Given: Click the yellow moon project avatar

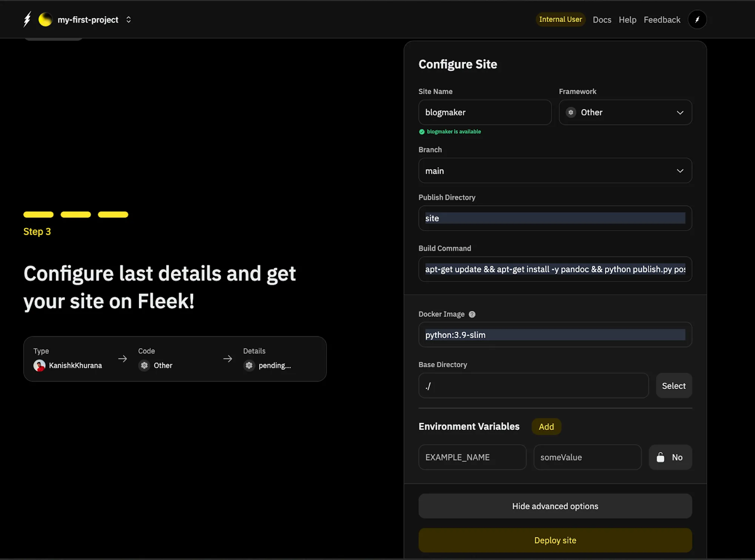Looking at the screenshot, I should (x=45, y=20).
